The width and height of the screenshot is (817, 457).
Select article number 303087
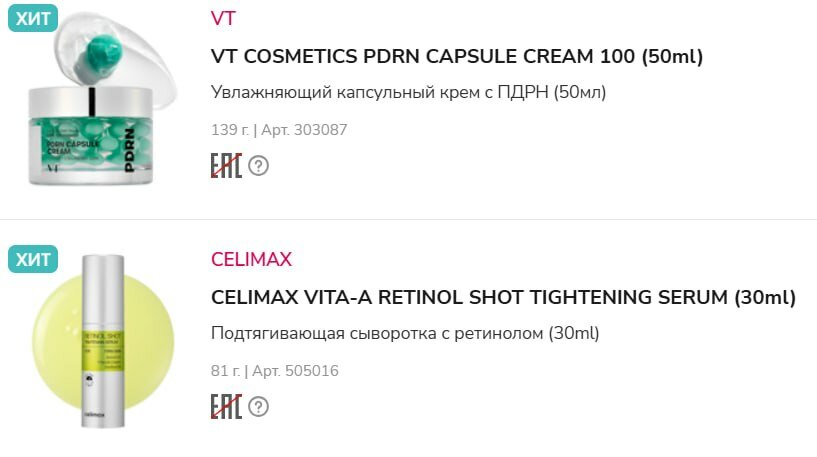tap(319, 130)
